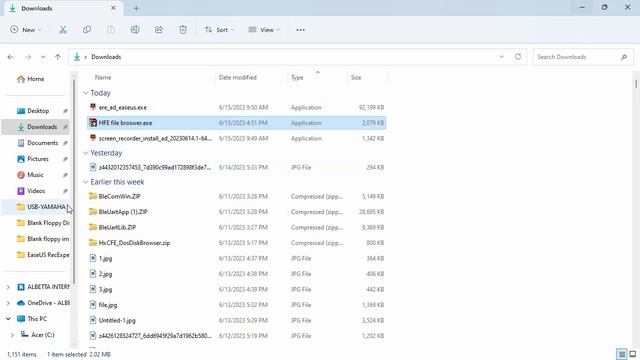Click Downloads in the address breadcrumb
The image size is (640, 360).
click(x=106, y=57)
